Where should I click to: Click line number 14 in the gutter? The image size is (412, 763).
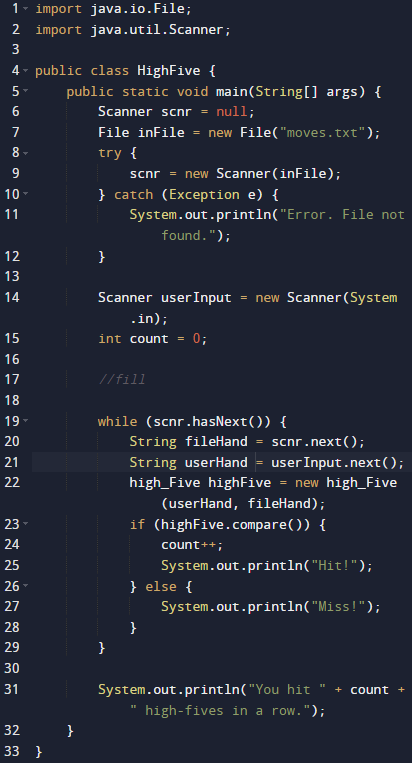coord(12,297)
